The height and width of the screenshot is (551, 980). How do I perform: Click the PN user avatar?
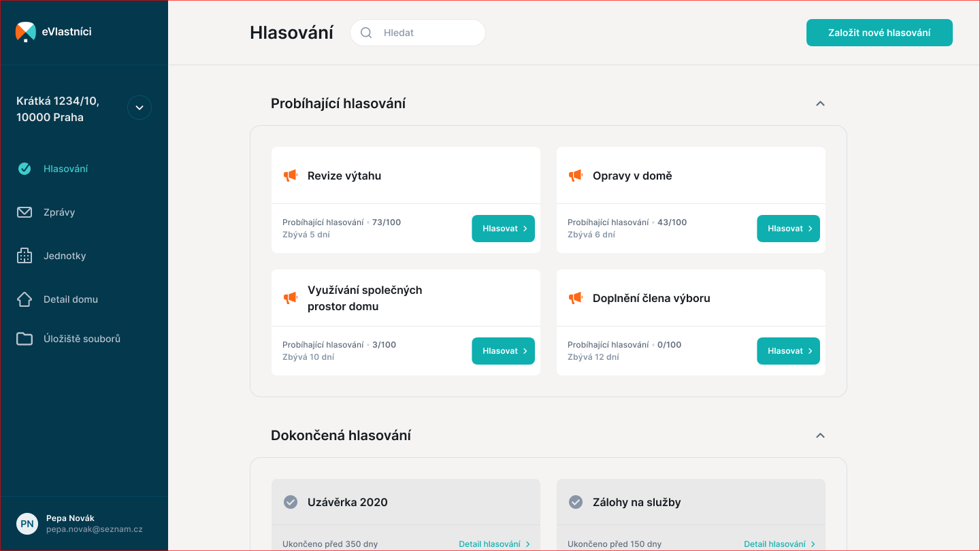point(27,524)
